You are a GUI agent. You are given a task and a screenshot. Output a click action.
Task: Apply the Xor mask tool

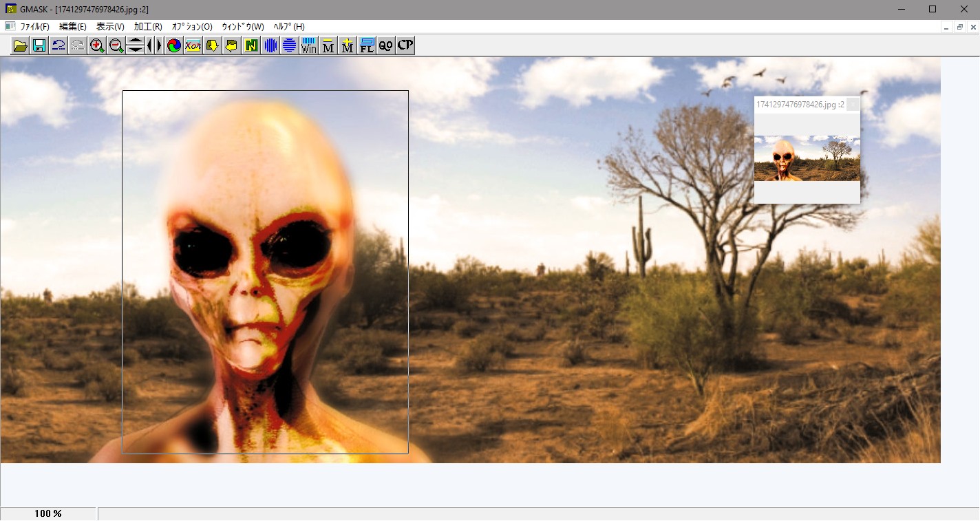pos(193,45)
